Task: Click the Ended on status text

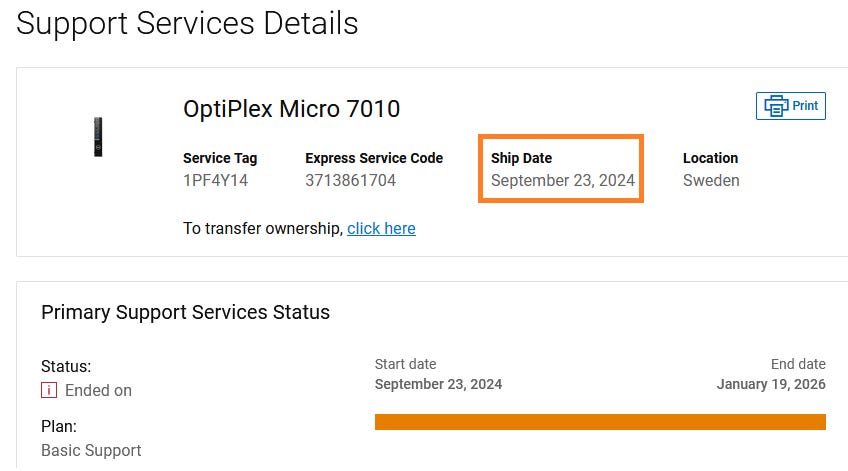Action: click(x=98, y=390)
